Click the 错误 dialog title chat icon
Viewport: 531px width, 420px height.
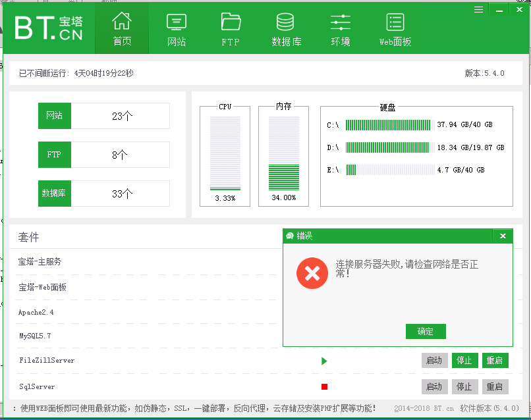tap(289, 236)
